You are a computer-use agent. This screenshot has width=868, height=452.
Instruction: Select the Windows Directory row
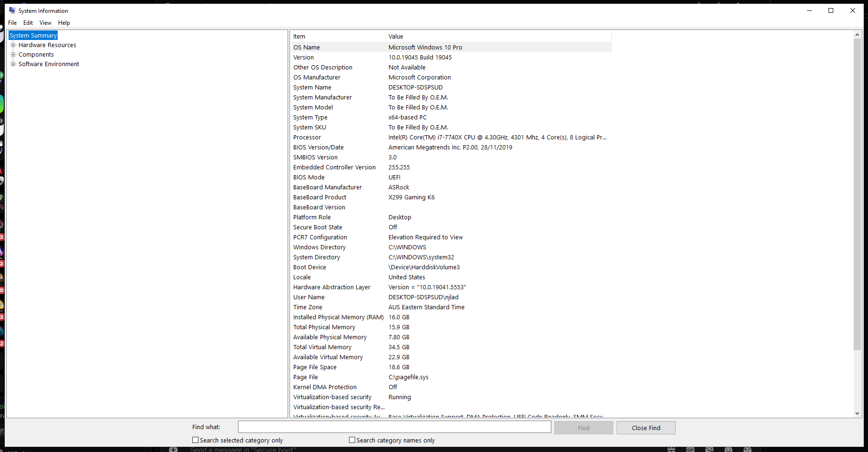pos(452,247)
